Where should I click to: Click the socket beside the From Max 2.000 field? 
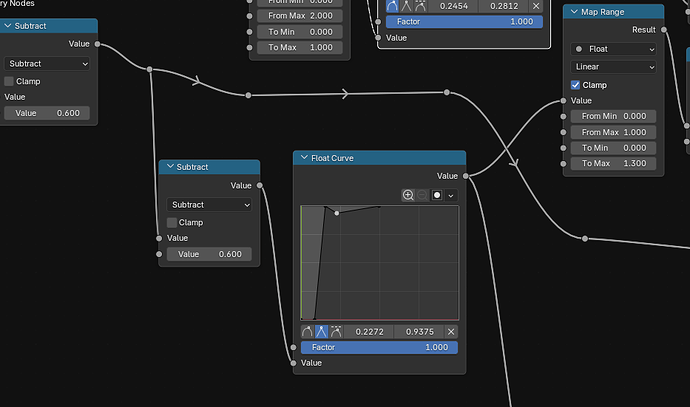pos(250,16)
